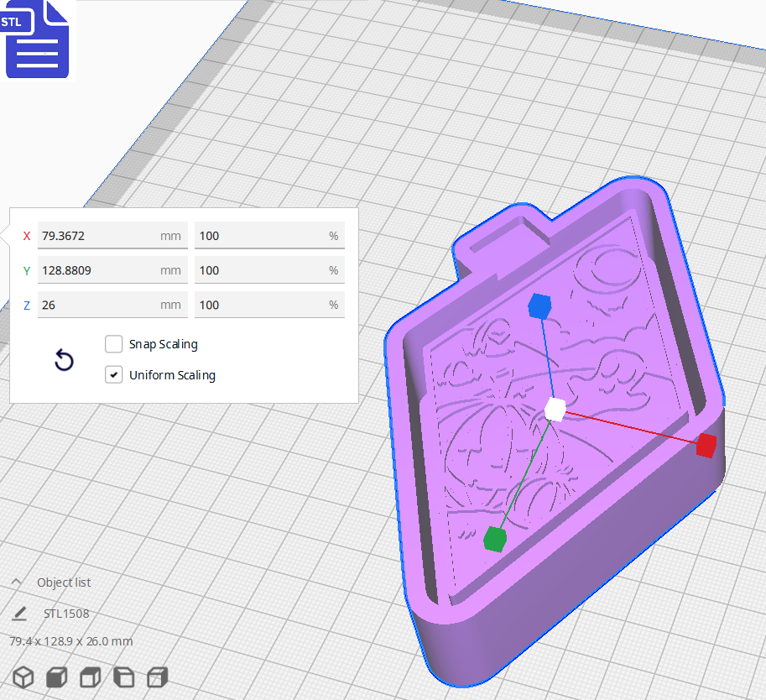The image size is (766, 700).
Task: Switch to the right side view icon
Action: (157, 677)
